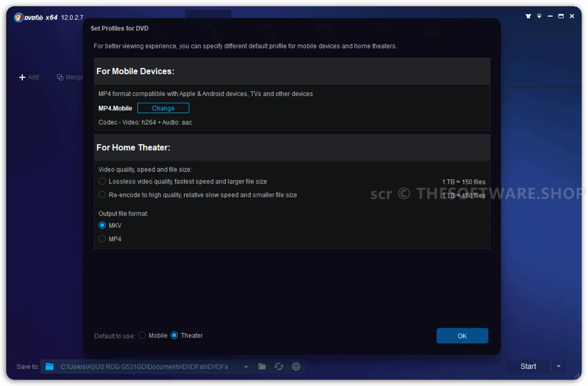Click the MP4.Mobile profile name

[115, 108]
